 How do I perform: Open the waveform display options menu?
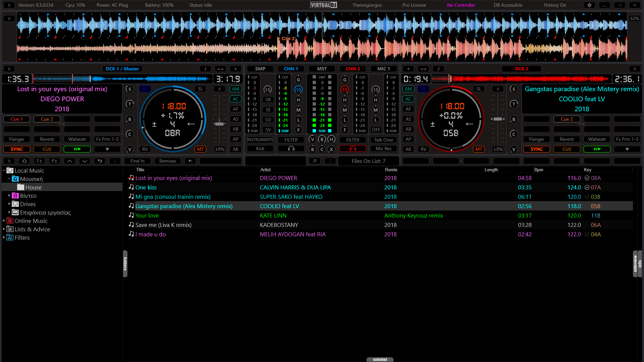(9, 18)
